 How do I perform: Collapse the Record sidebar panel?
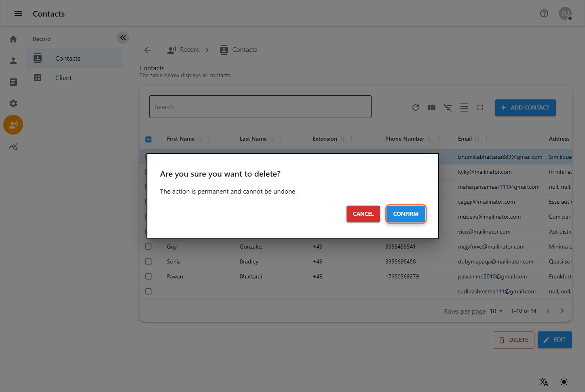(123, 38)
